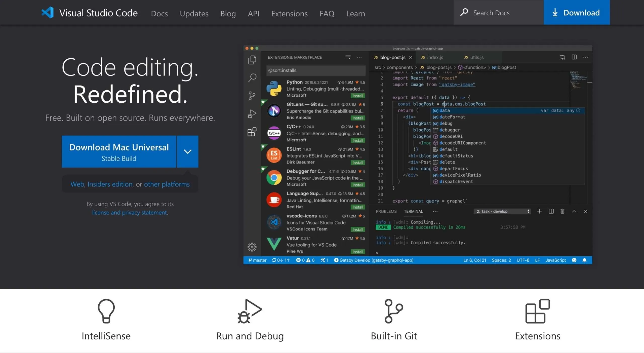Click the sync changes status item
Image resolution: width=644 pixels, height=353 pixels.
(x=281, y=260)
